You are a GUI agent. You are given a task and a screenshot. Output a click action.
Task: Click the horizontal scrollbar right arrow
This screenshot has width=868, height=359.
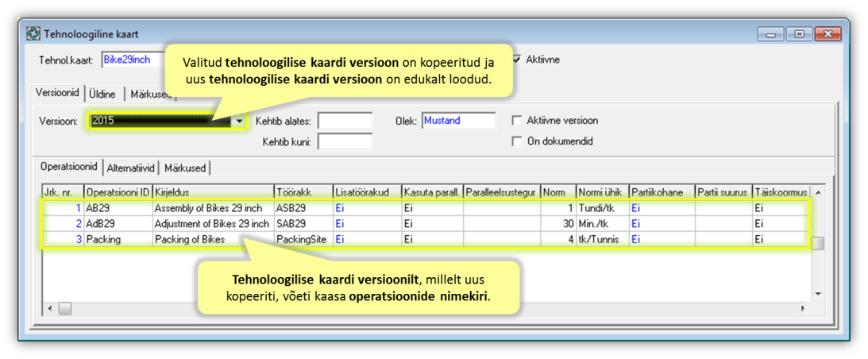pyautogui.click(x=801, y=308)
